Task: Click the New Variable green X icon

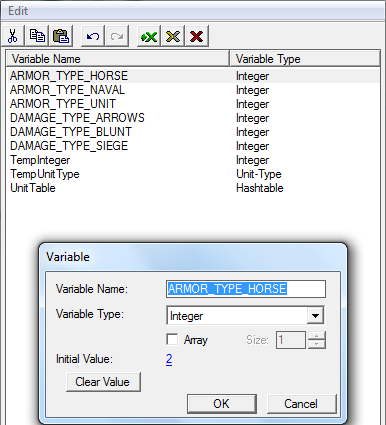Action: click(x=149, y=36)
